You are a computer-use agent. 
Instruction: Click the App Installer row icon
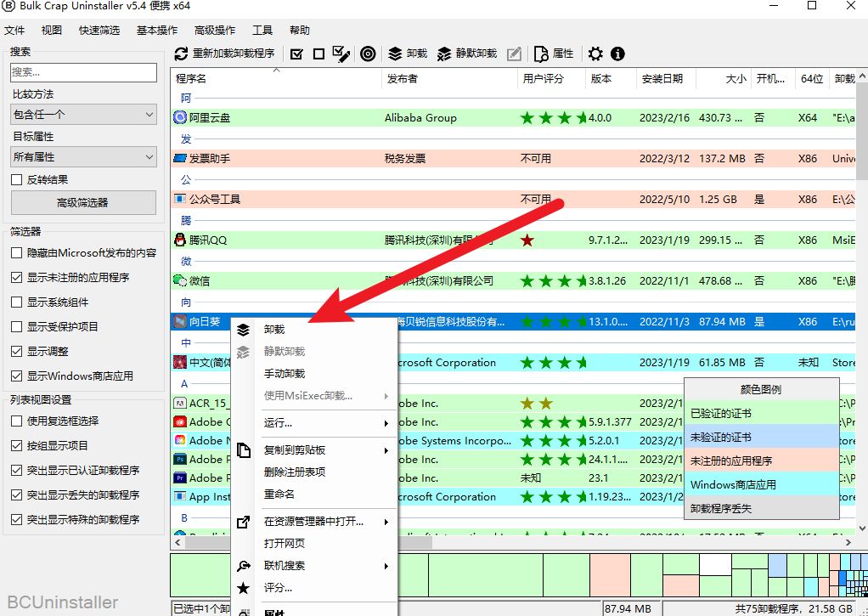click(180, 496)
